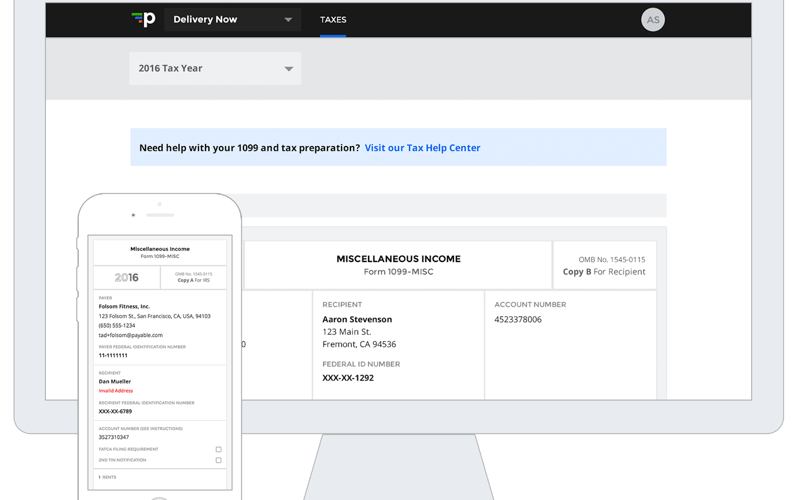Click 'Copy B For Recipient' text
Image resolution: width=800 pixels, height=500 pixels.
point(604,272)
